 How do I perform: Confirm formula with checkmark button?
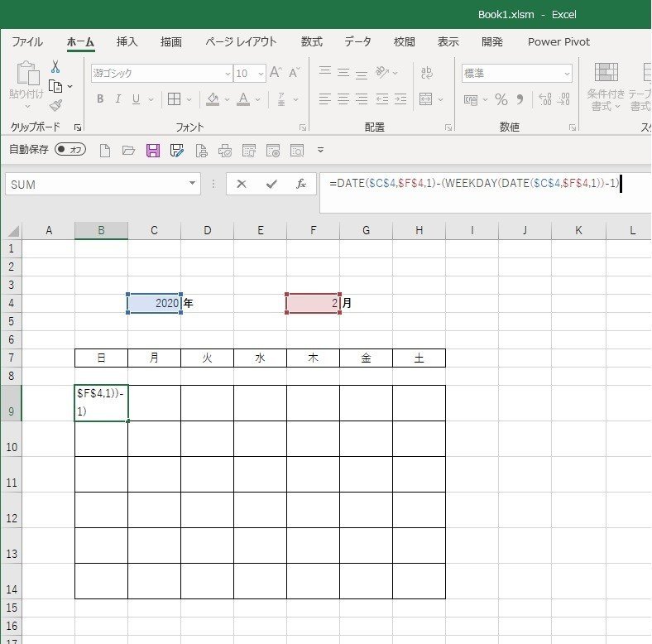click(271, 184)
